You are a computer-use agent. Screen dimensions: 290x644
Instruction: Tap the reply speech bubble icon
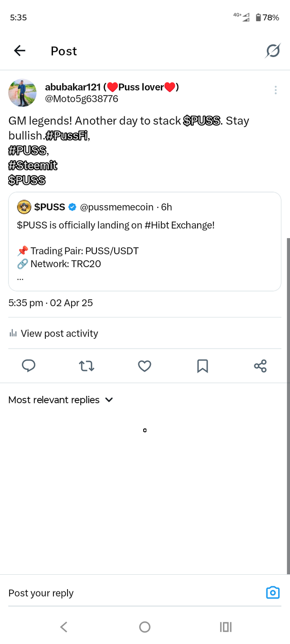29,366
